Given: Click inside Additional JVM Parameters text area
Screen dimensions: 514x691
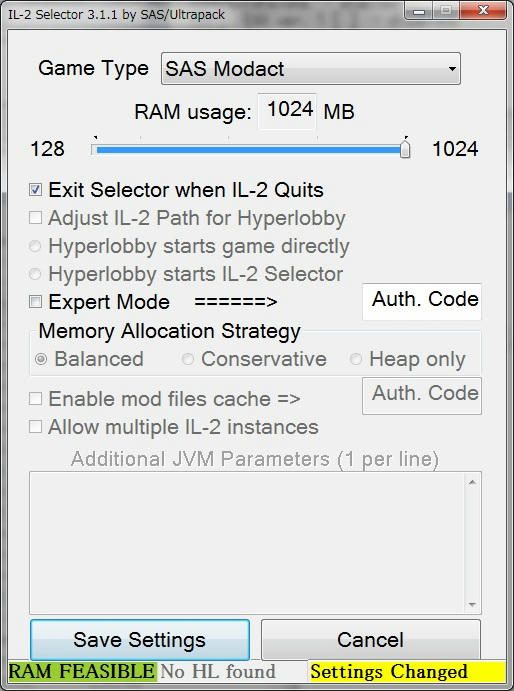Looking at the screenshot, I should point(247,542).
